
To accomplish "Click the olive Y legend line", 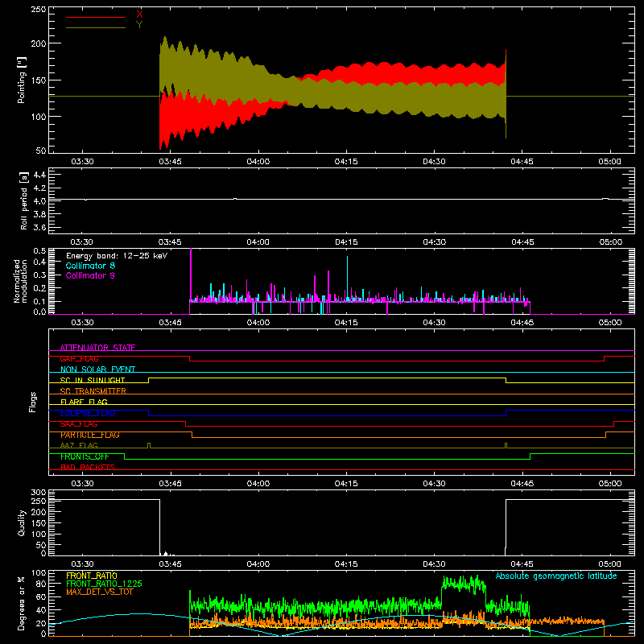I will coord(96,28).
